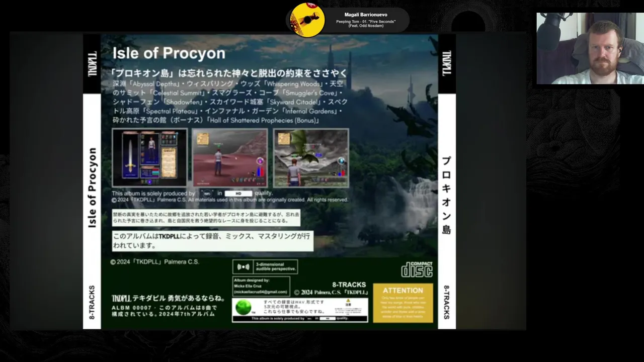Click the circular album art in now-playing widget
Screen dimensions: 644x362
307,20
